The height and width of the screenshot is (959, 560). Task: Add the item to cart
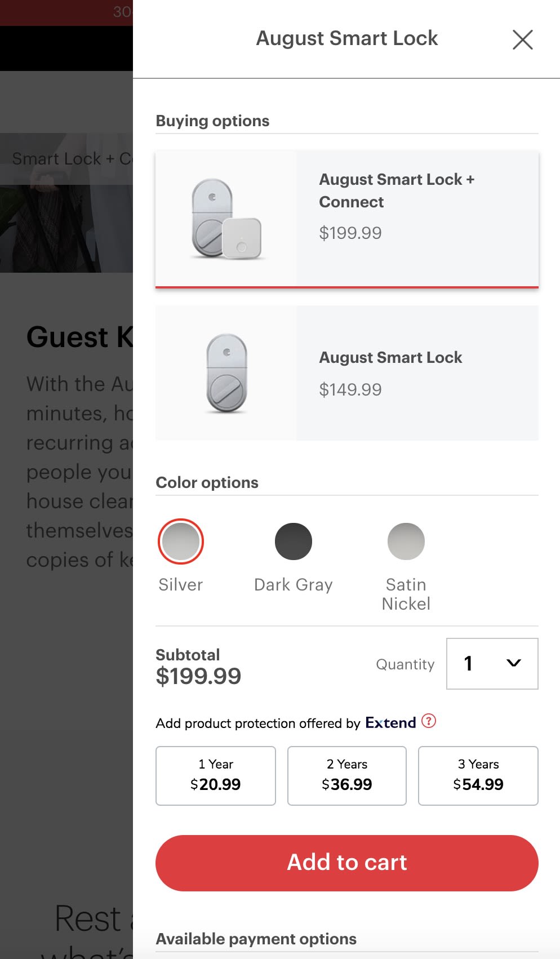click(x=347, y=863)
